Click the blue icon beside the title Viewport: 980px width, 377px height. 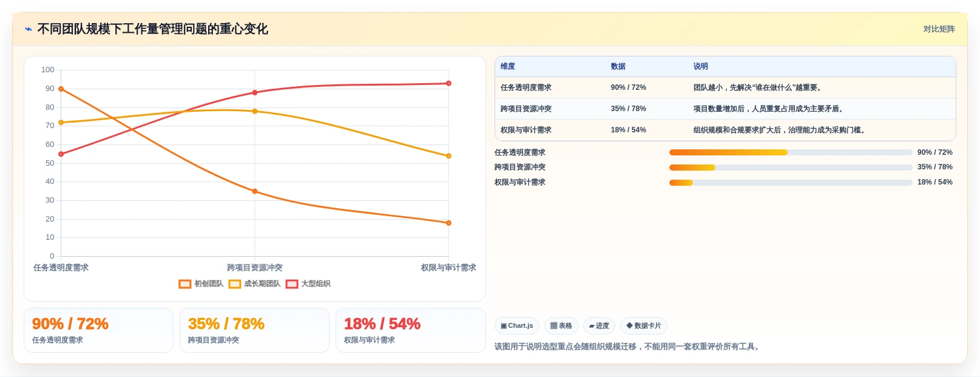coord(28,29)
